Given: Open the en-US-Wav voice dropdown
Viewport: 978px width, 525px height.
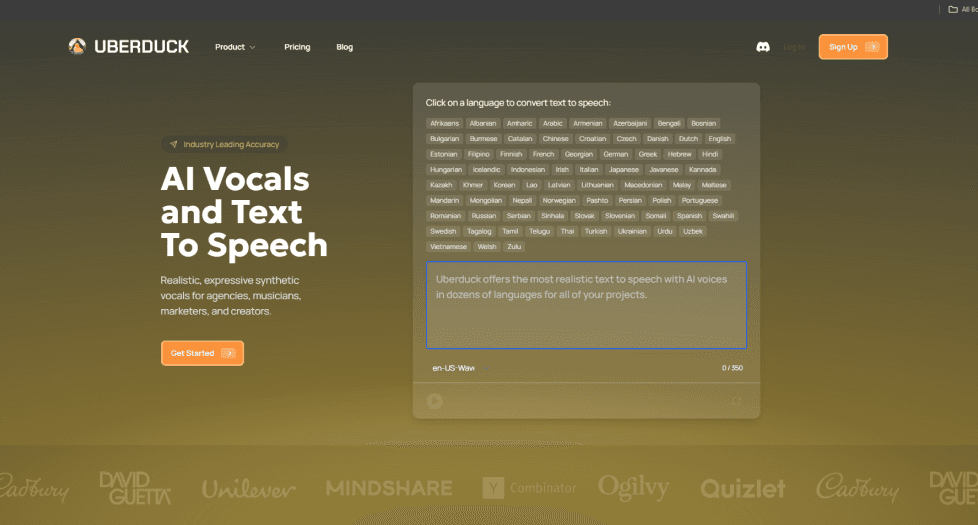Looking at the screenshot, I should [460, 368].
